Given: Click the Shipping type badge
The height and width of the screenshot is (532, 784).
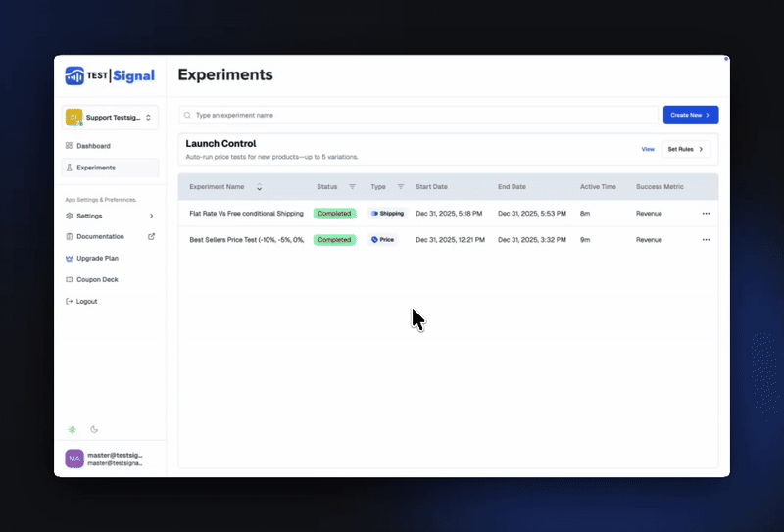Looking at the screenshot, I should (x=387, y=214).
